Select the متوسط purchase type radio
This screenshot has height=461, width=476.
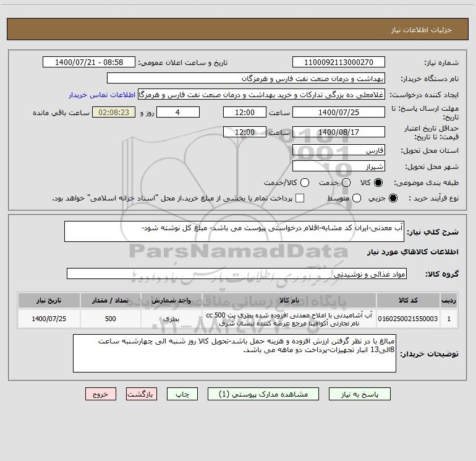[x=357, y=198]
